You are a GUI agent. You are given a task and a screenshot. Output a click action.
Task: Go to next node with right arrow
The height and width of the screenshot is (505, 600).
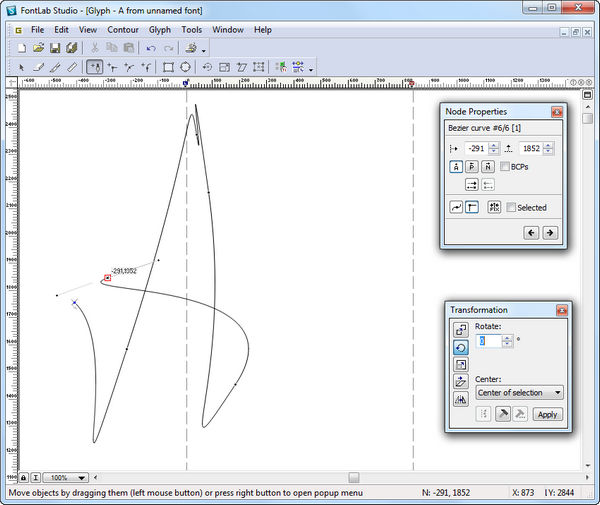(549, 232)
